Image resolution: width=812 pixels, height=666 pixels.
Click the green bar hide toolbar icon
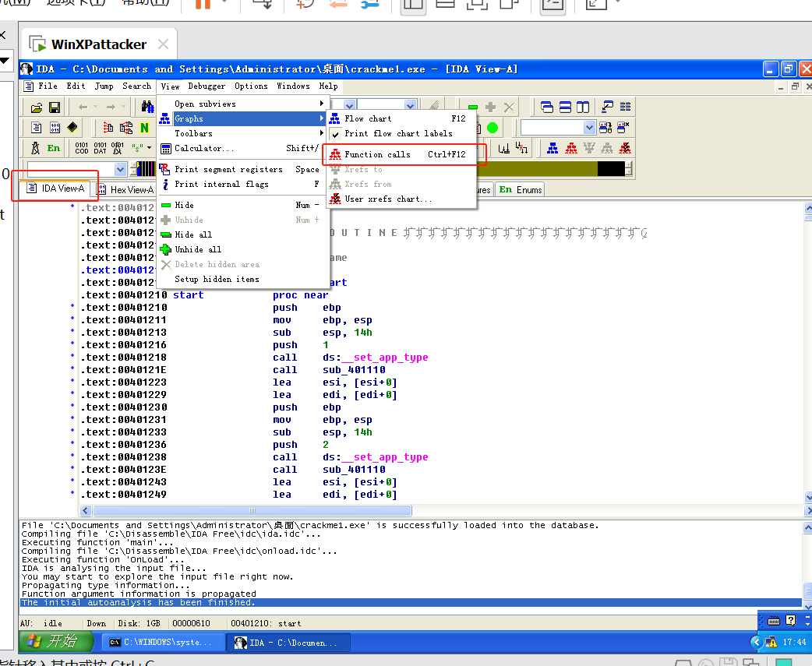coord(473,107)
